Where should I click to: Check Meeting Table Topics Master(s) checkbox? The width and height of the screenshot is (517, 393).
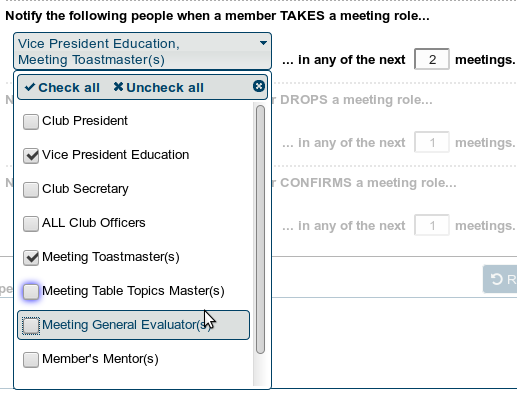[31, 291]
